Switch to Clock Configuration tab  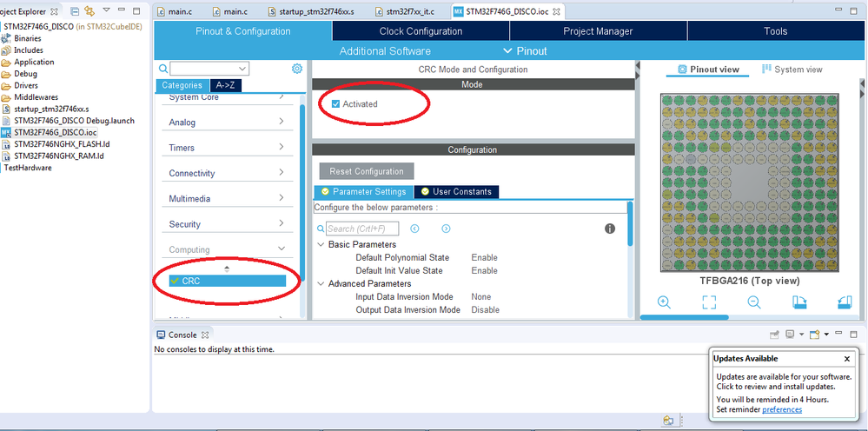click(x=421, y=31)
